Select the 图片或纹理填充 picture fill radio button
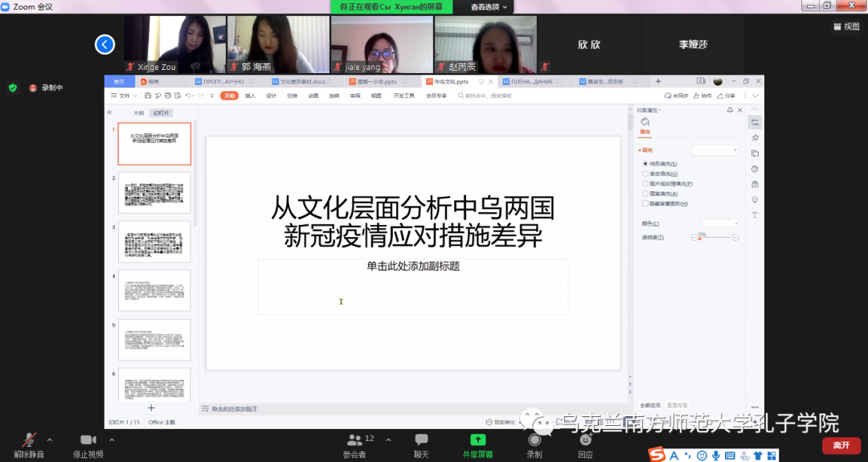The width and height of the screenshot is (868, 462). click(x=645, y=184)
